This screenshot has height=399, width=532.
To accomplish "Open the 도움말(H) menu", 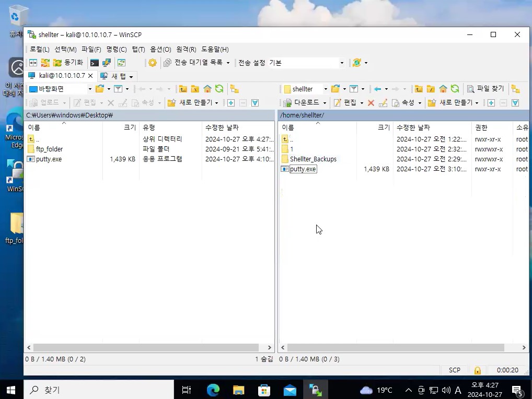I will coord(215,50).
